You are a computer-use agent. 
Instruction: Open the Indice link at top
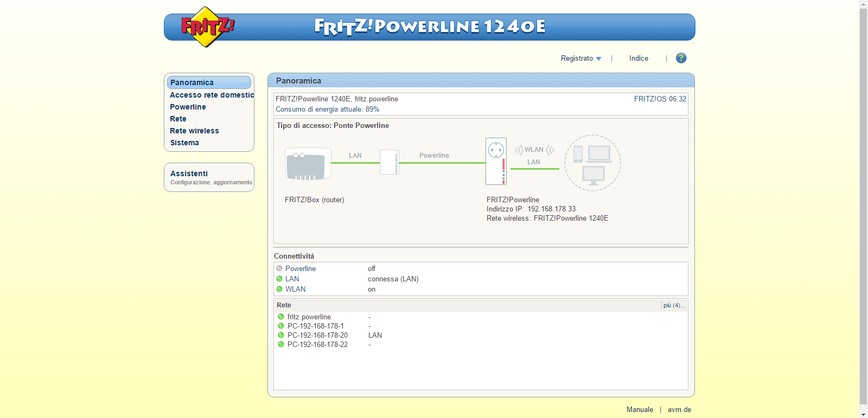[639, 59]
